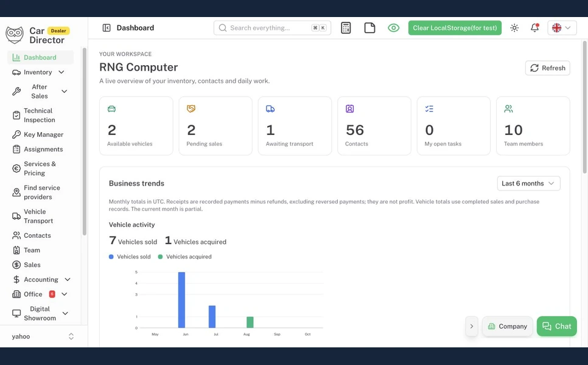
Task: Click the Team badge icon in sidebar
Action: (x=16, y=250)
